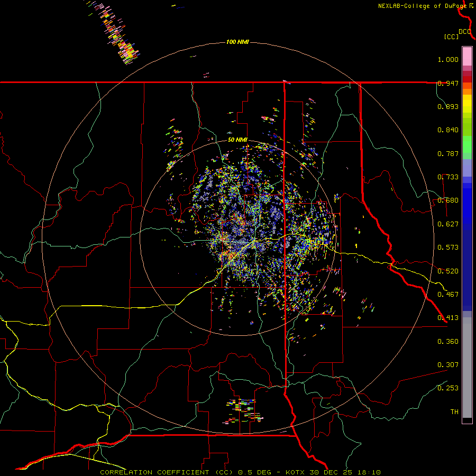476x476 pixels.
Task: Select the 0.733 legend value
Action: point(448,177)
